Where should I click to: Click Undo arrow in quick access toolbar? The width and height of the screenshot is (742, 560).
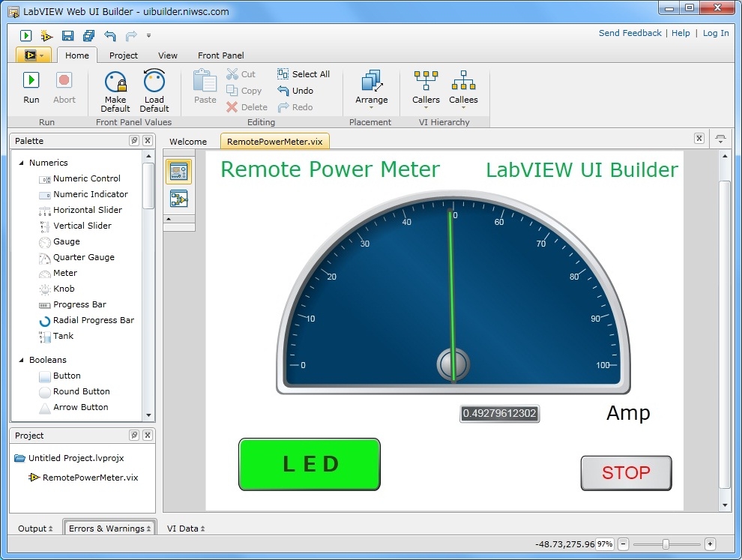[x=109, y=35]
